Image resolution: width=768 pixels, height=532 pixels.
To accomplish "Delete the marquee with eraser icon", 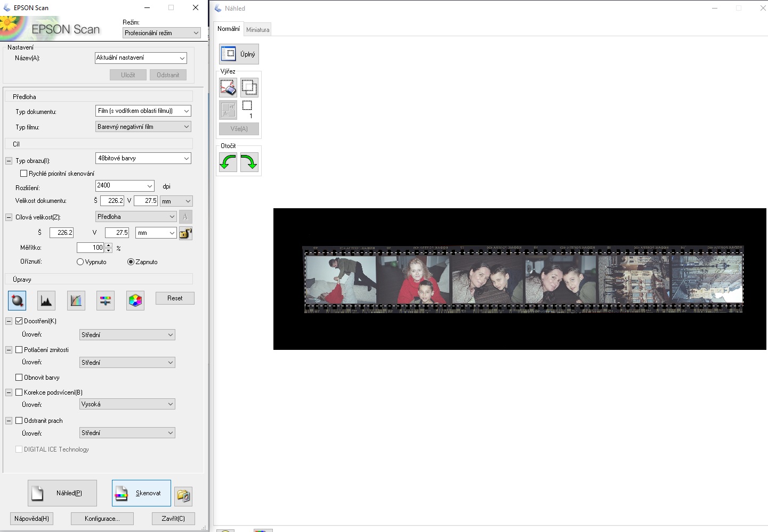I will (228, 87).
